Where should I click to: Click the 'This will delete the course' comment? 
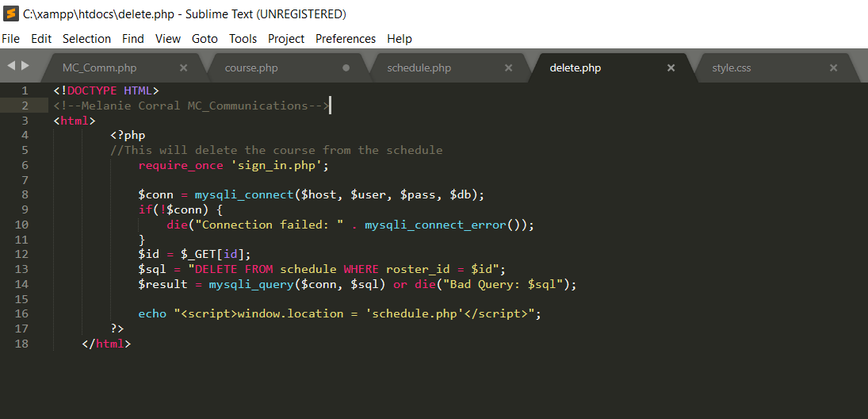point(276,150)
